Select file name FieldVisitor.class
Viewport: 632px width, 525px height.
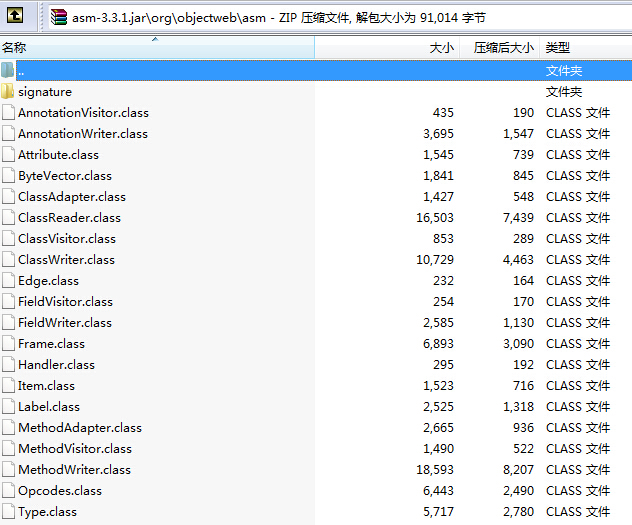tap(65, 301)
